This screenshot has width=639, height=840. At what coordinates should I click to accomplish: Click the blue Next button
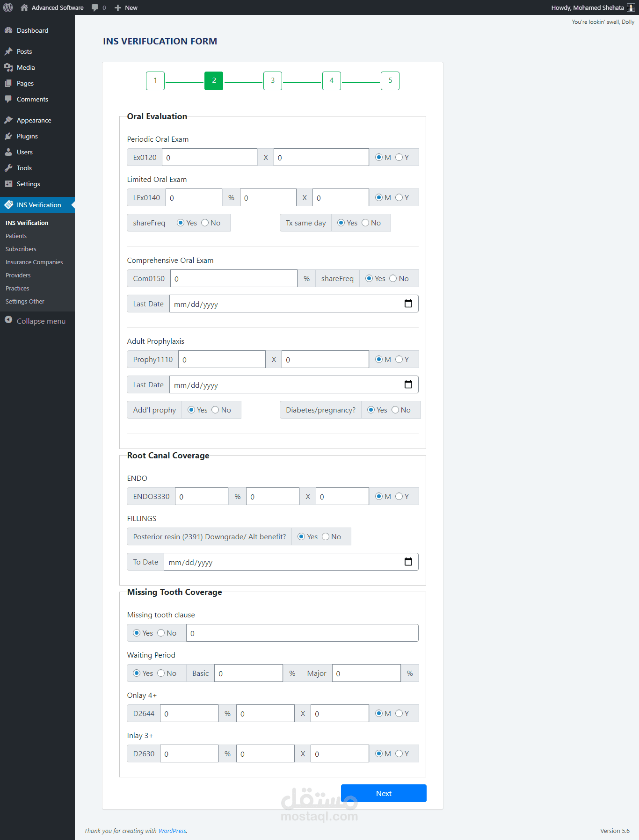tap(384, 793)
